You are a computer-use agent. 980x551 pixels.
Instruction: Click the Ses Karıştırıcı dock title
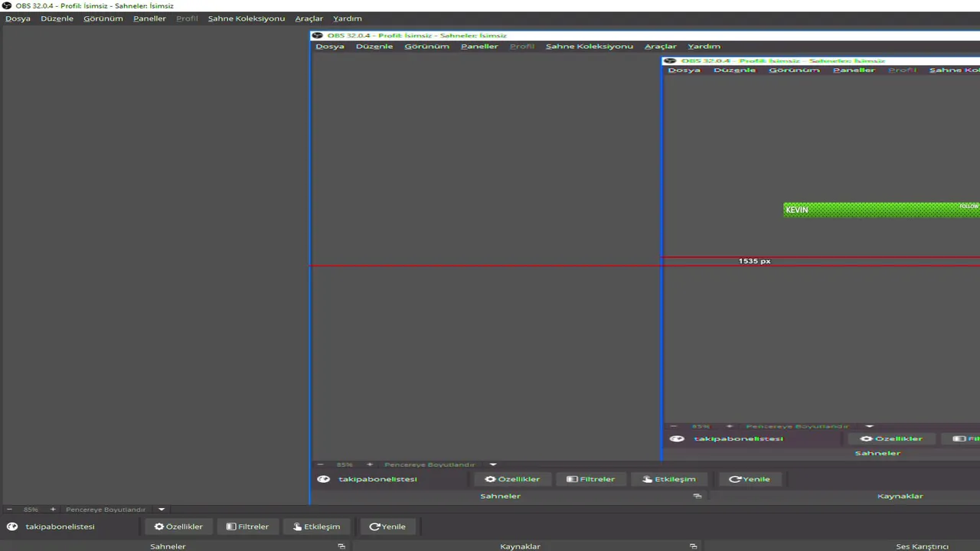coord(922,546)
